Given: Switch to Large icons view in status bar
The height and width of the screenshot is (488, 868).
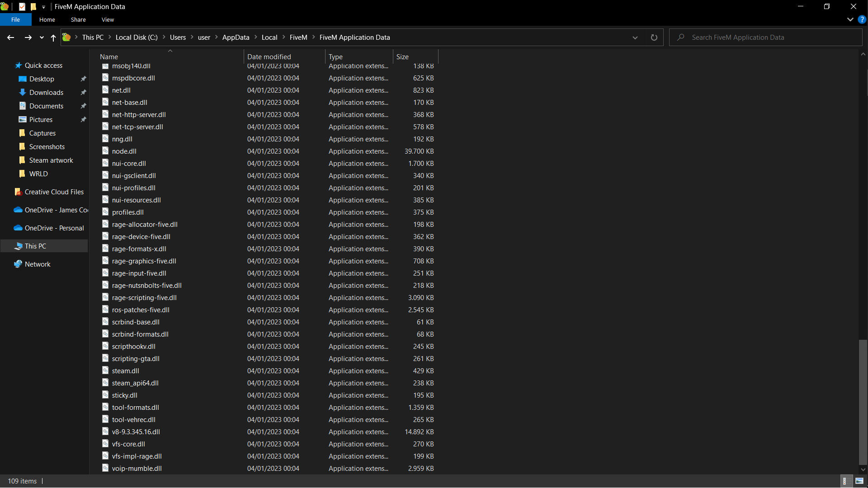Looking at the screenshot, I should coord(859,481).
